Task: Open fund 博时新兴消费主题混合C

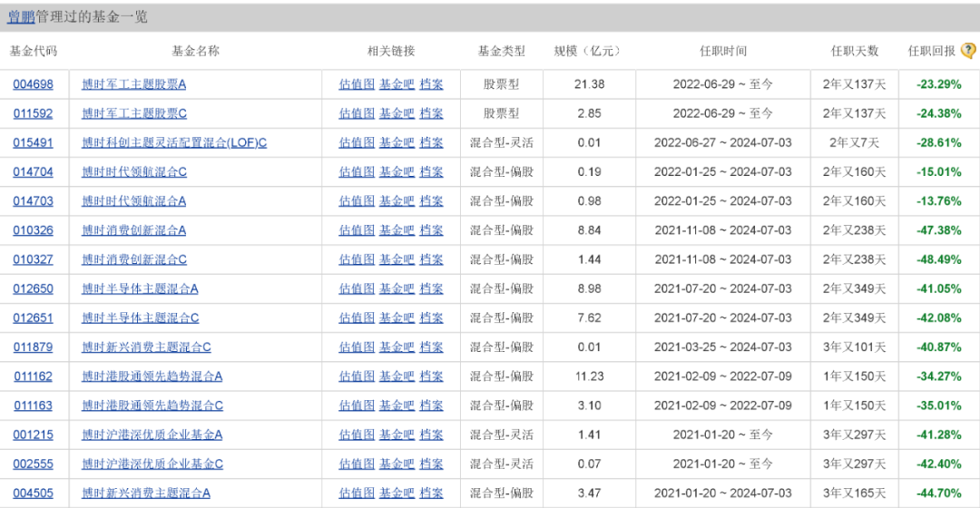Action: coord(146,347)
